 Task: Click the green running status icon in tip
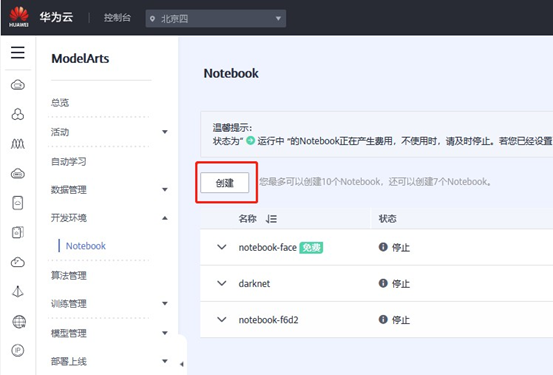click(x=250, y=140)
